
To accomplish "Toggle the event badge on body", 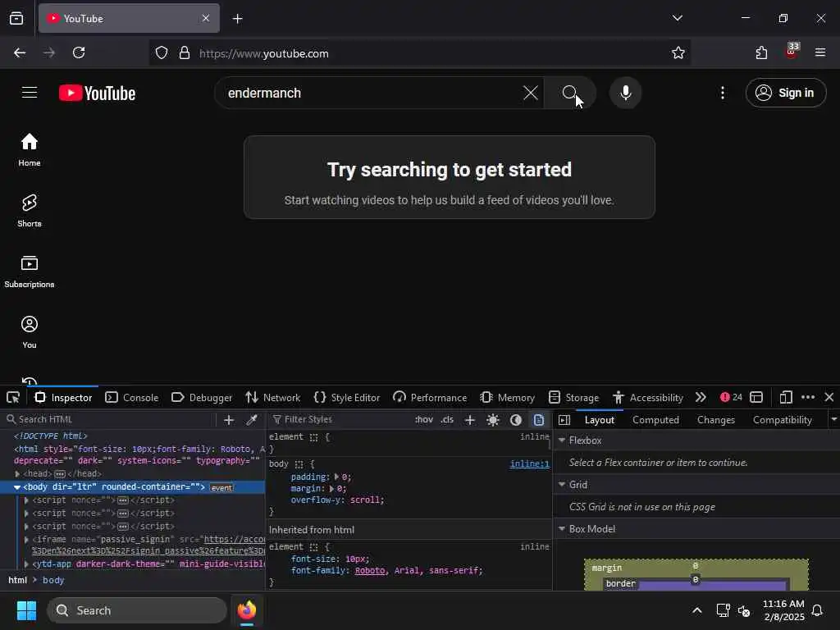I will [x=221, y=487].
